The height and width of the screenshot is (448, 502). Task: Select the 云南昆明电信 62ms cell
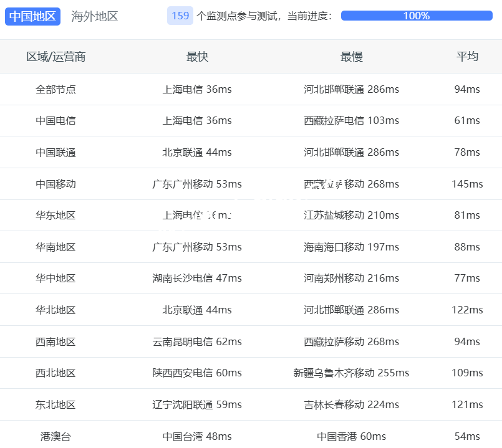pos(197,341)
